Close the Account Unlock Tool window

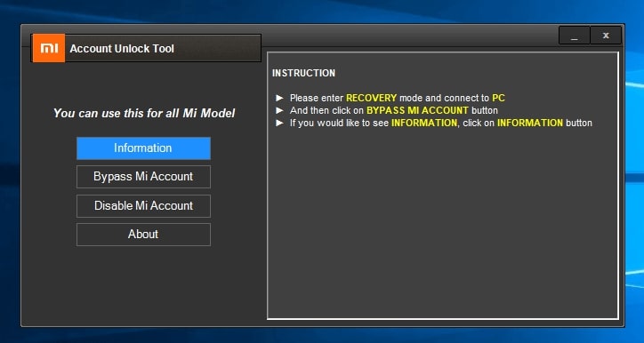606,36
